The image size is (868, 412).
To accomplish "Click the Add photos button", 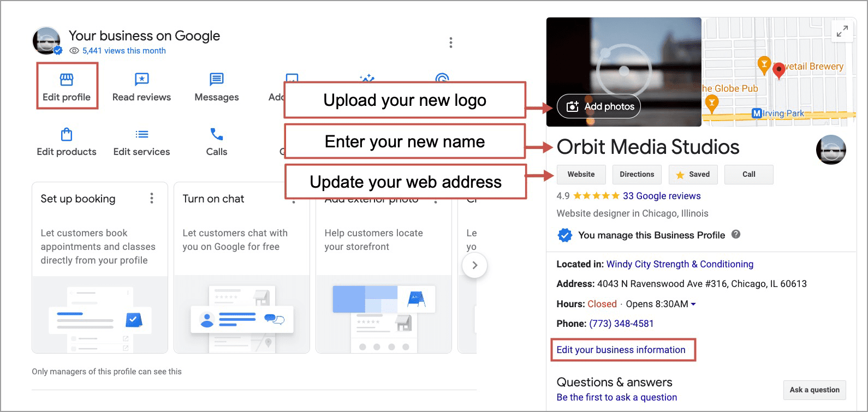I will click(599, 106).
